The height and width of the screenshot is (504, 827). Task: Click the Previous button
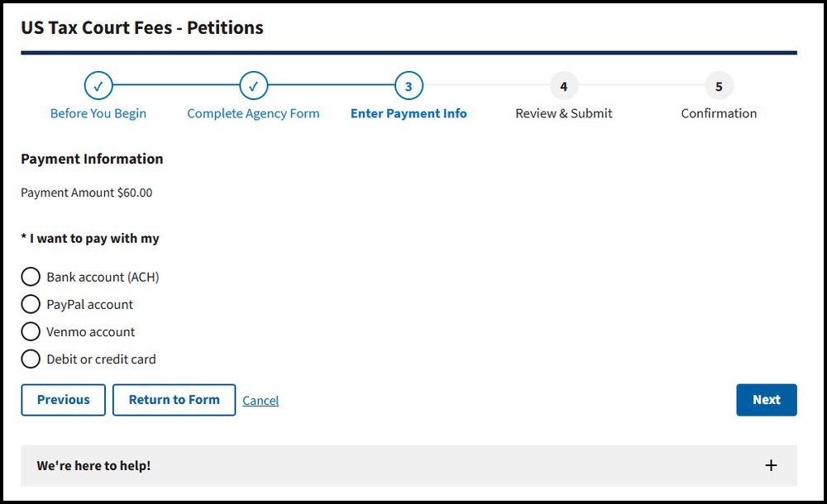(63, 399)
